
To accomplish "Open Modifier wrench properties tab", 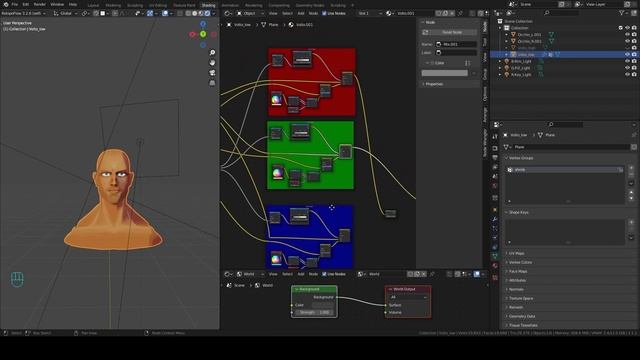I will 495,219.
